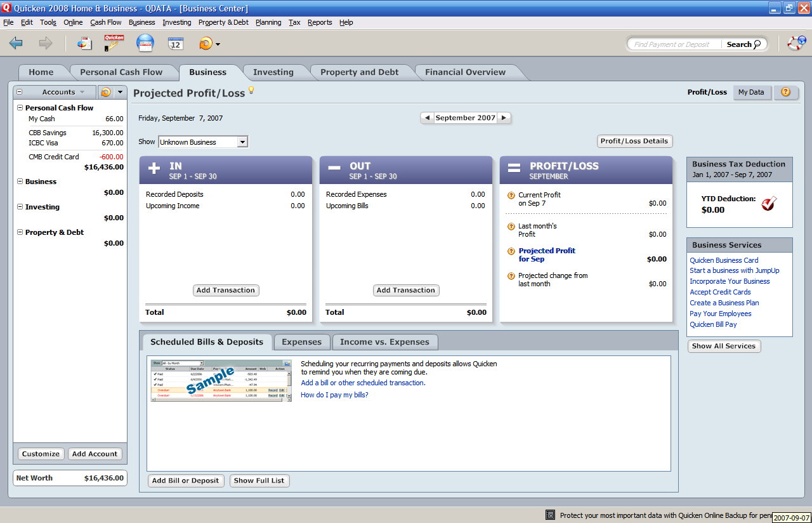Go back with the blue arrow
The image size is (812, 523).
(x=16, y=43)
